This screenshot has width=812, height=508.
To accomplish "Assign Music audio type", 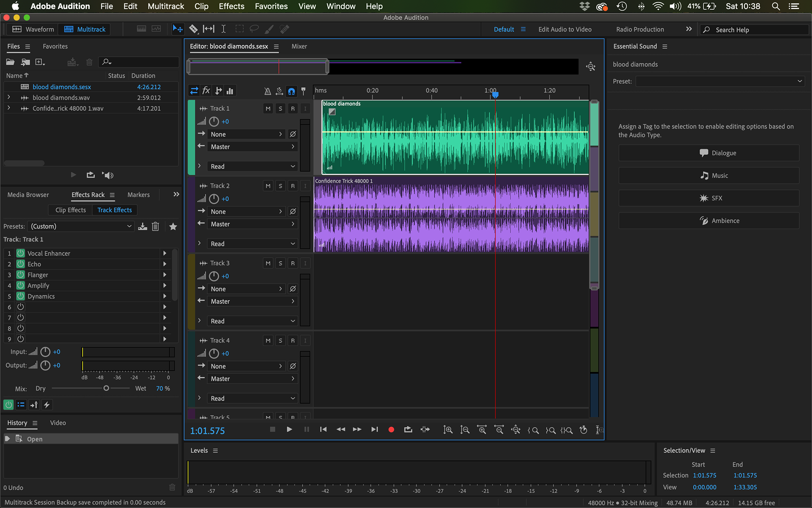I will coord(709,175).
